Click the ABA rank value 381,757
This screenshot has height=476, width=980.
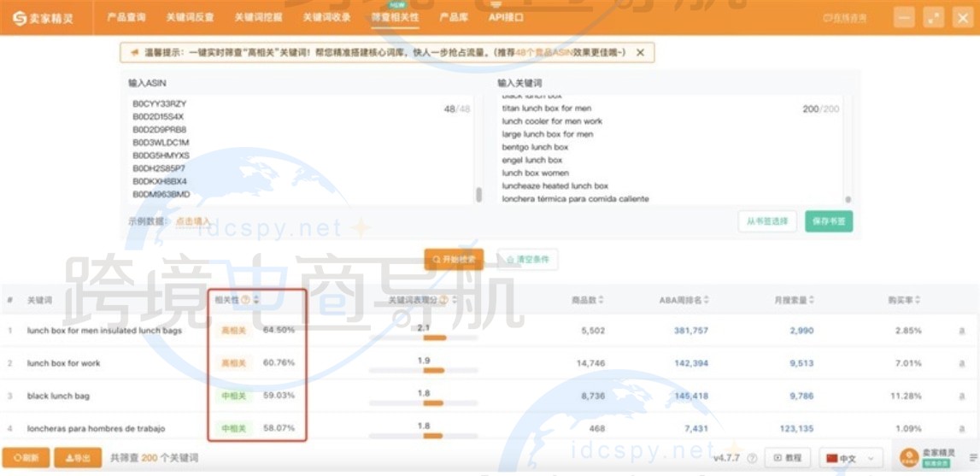point(691,330)
